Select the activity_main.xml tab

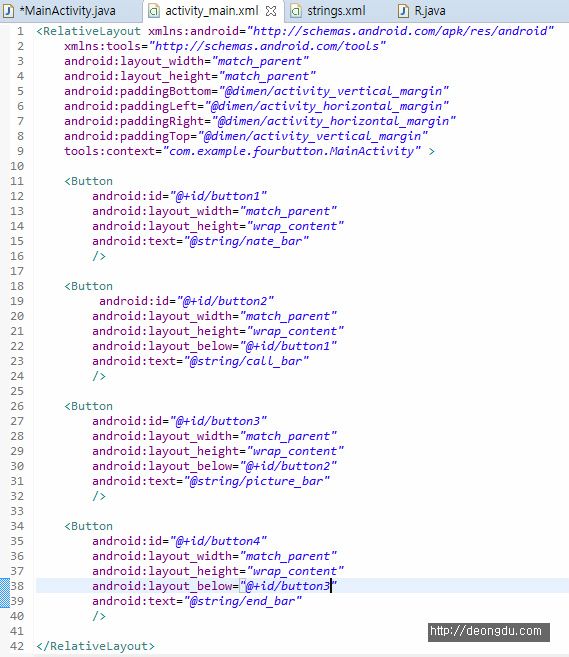pos(212,10)
